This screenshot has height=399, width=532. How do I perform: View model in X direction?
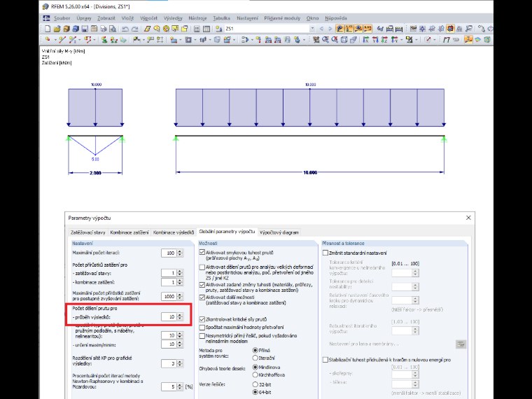click(366, 40)
